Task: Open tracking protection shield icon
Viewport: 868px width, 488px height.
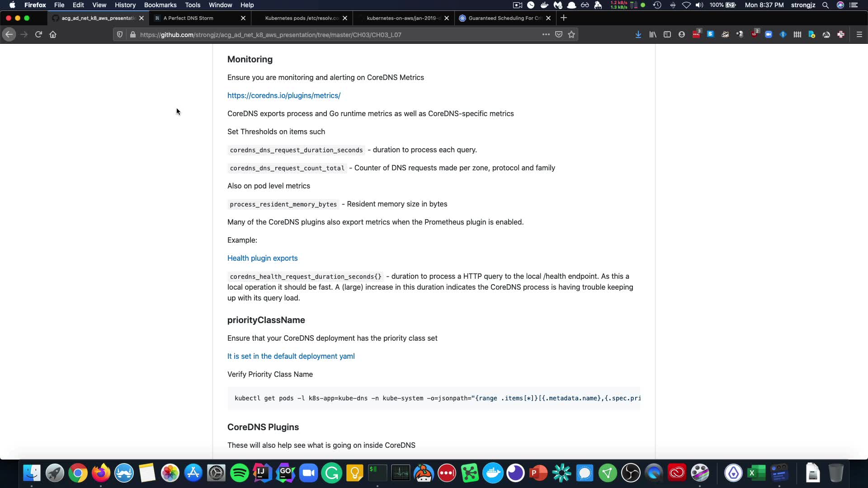Action: 120,35
